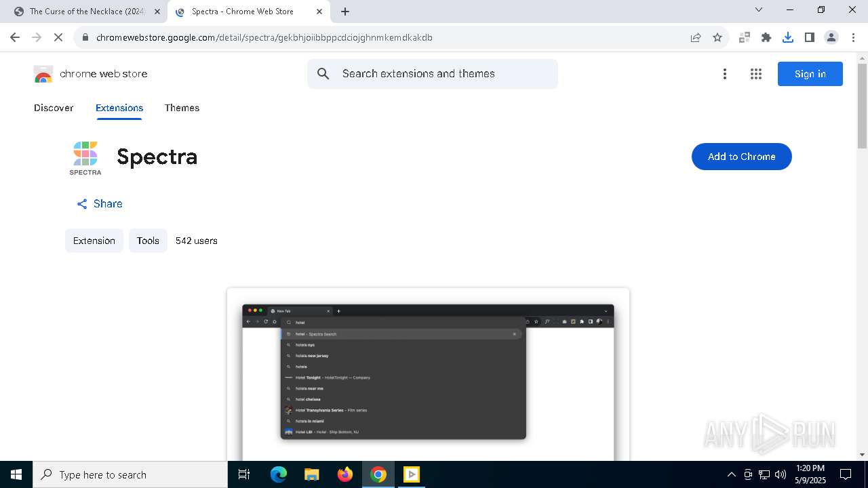The width and height of the screenshot is (868, 488).
Task: Open the Extensions puzzle icon
Action: pos(766,37)
